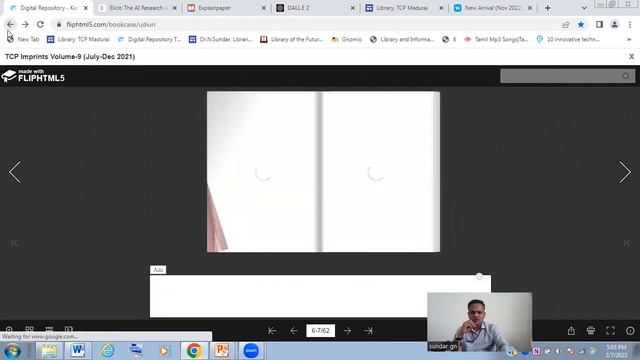640x360 pixels.
Task: Flip to next page with right arrow
Action: pyautogui.click(x=625, y=172)
